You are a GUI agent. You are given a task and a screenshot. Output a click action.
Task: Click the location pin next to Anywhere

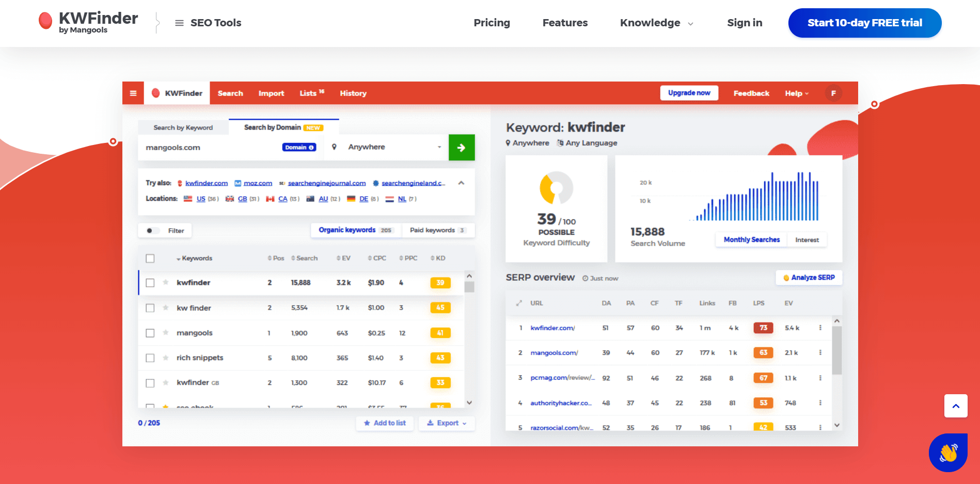[x=334, y=147]
